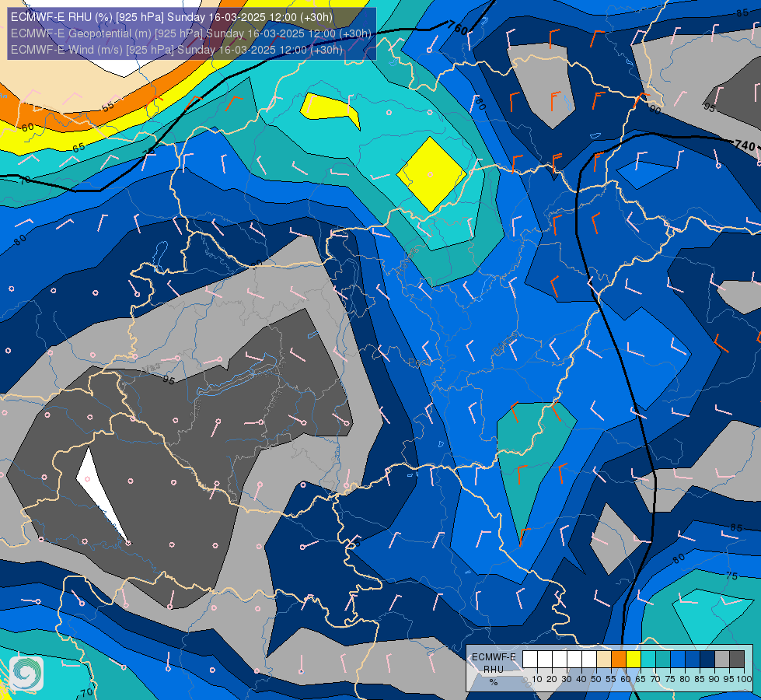Select the ECMWF-E Wind (m/s) title line

click(x=176, y=50)
